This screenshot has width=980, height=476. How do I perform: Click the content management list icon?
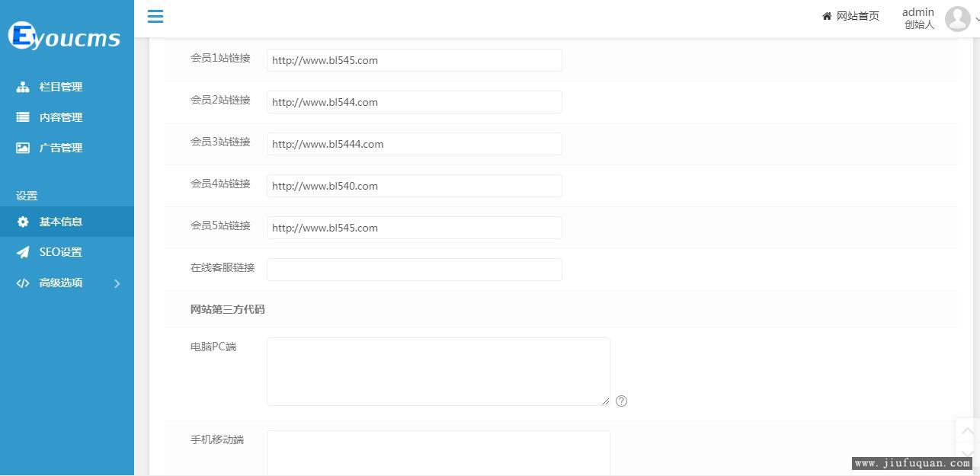click(23, 117)
